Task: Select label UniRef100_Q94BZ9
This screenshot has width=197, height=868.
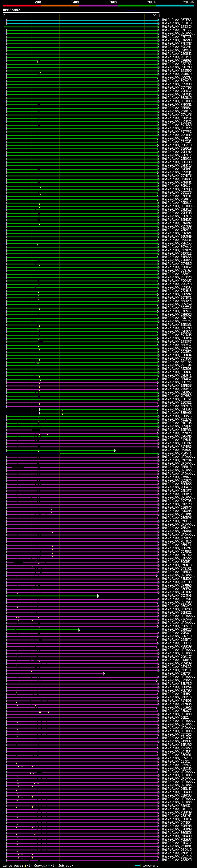Action: tap(176, 74)
